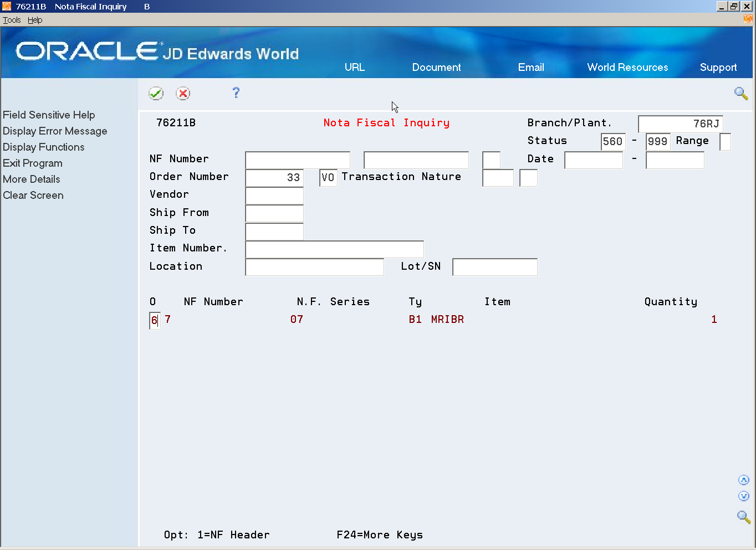The height and width of the screenshot is (550, 756).
Task: Click the scroll up arrow icon
Action: 744,480
